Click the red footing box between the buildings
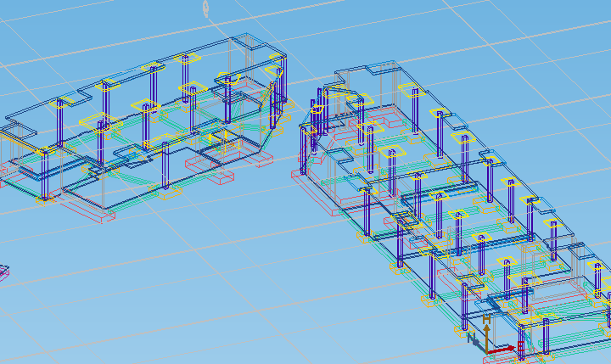The height and width of the screenshot is (364, 611). (x=224, y=178)
